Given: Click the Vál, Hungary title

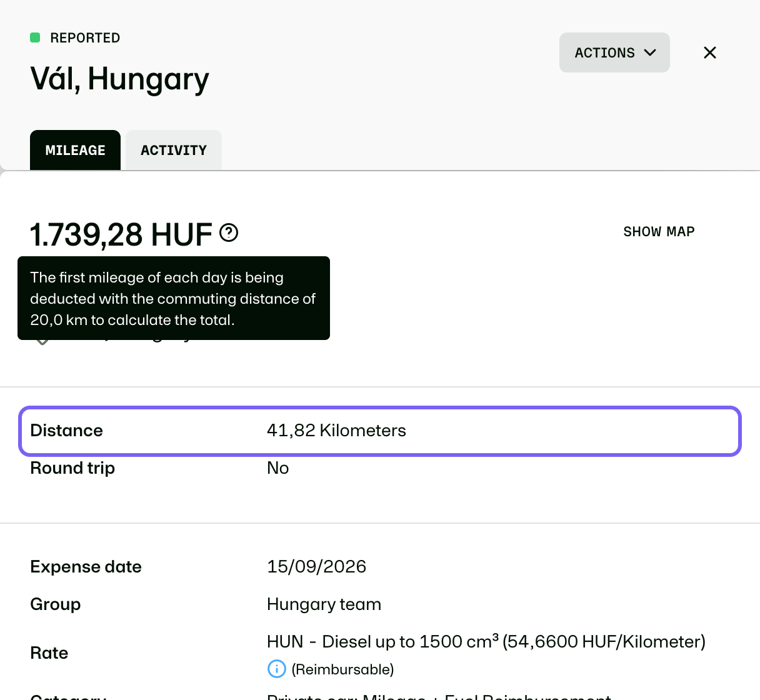Looking at the screenshot, I should point(119,80).
